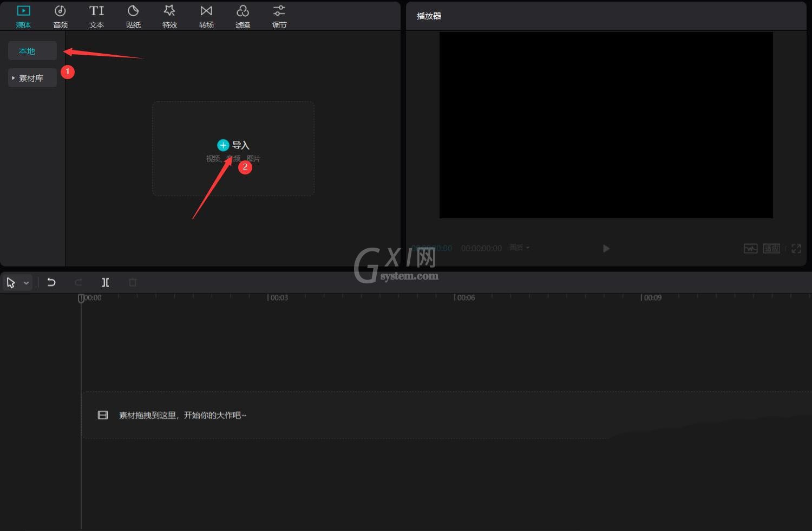Select the 本地 local media button
Image resolution: width=812 pixels, height=531 pixels.
point(32,51)
